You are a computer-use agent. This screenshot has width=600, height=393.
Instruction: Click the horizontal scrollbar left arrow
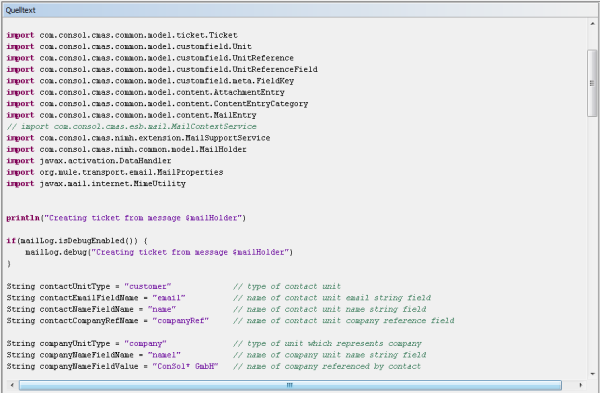tap(12, 385)
